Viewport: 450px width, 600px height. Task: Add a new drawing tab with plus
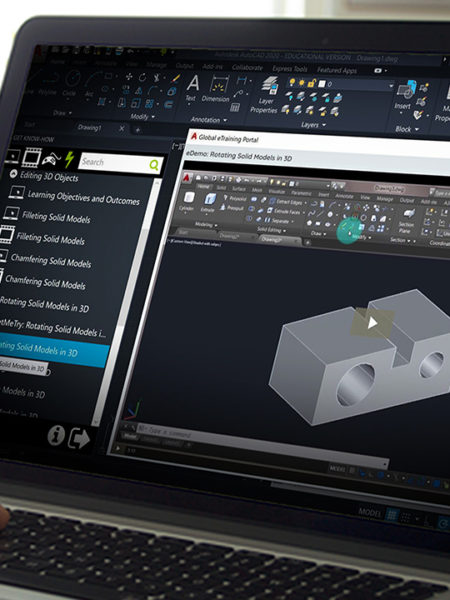pyautogui.click(x=138, y=130)
